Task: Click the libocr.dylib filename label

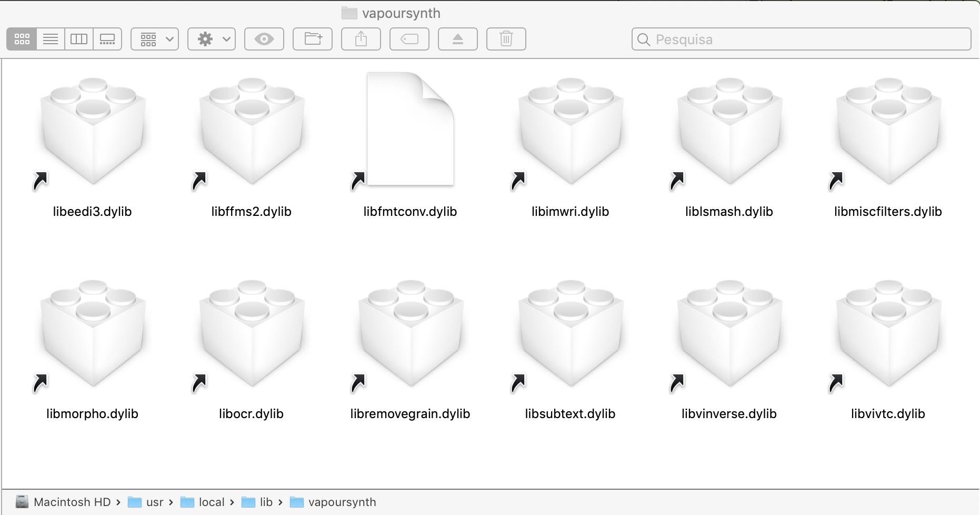Action: coord(252,414)
